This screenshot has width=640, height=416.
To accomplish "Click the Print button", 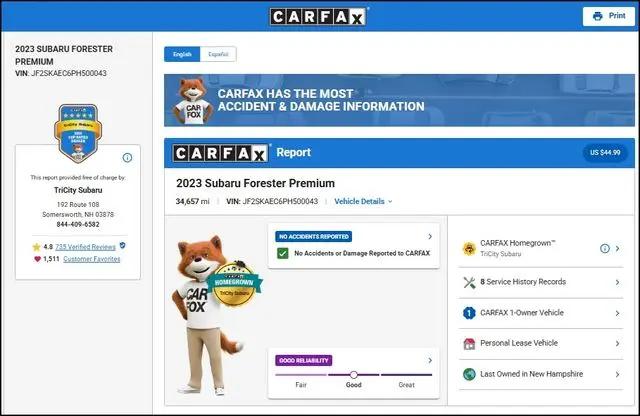I will 608,16.
